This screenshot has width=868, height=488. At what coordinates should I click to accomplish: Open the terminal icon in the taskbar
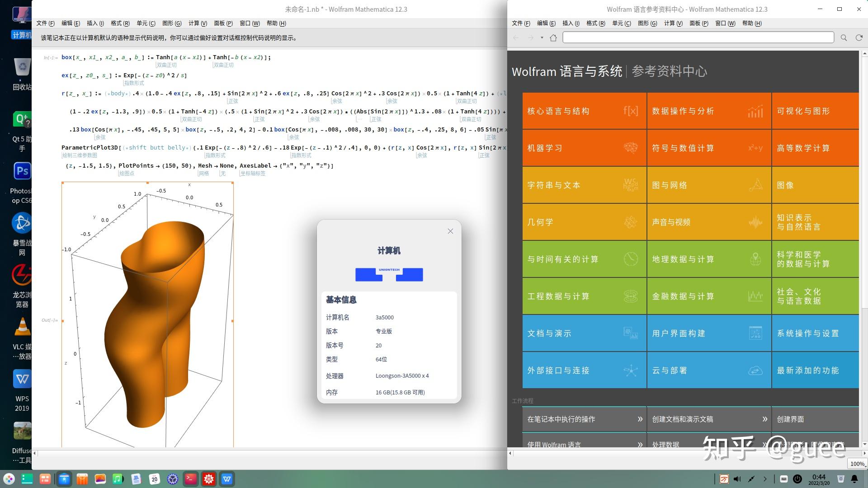[x=191, y=479]
